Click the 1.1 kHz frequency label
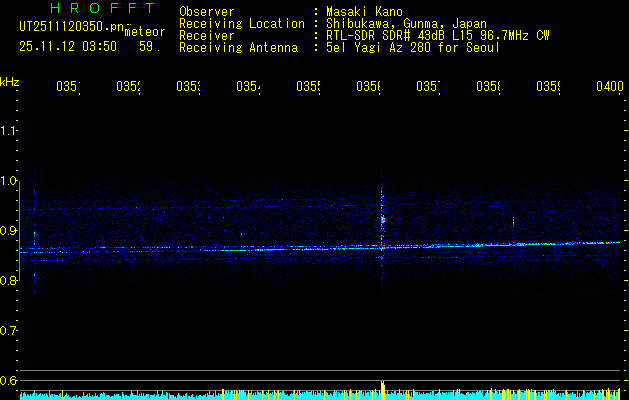The image size is (629, 400). pyautogui.click(x=8, y=130)
